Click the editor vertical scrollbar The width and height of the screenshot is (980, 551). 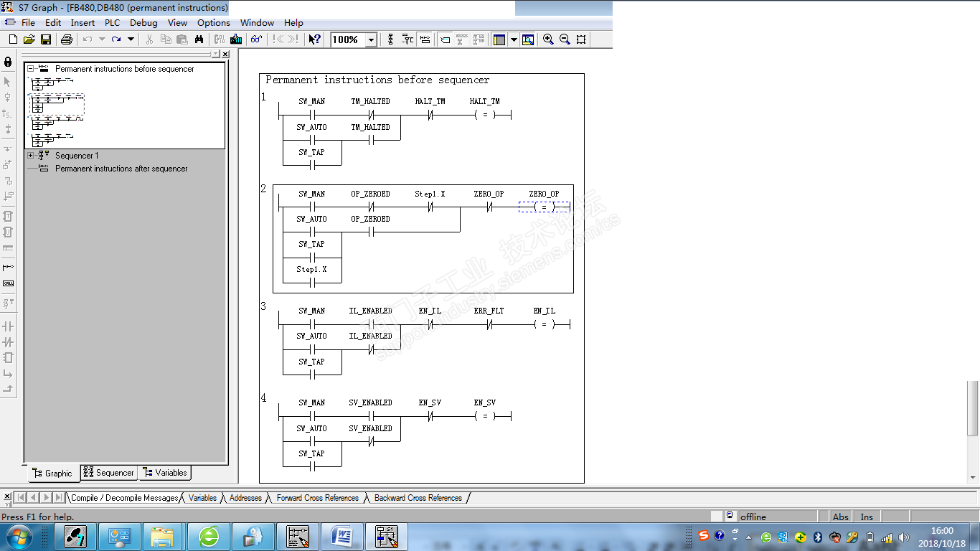pos(974,408)
